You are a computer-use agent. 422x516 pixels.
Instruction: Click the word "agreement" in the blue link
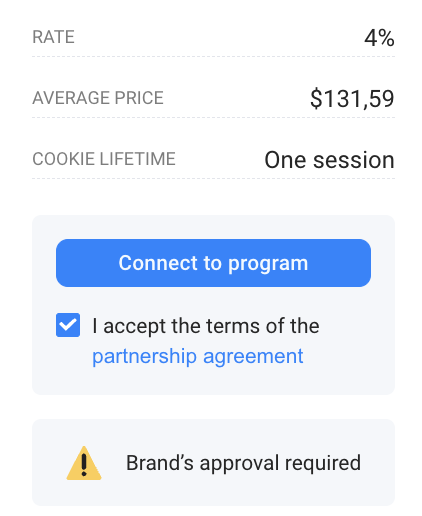[253, 357]
